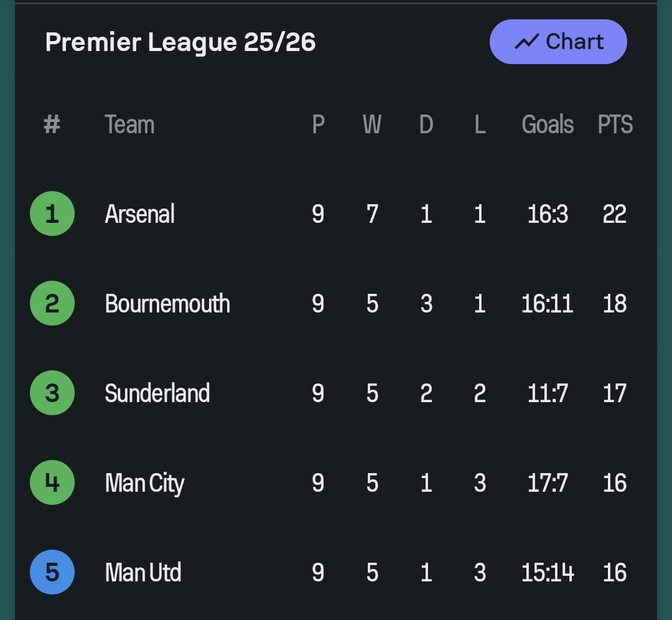Image resolution: width=672 pixels, height=620 pixels.
Task: Click the trend line icon in Chart button
Action: click(x=526, y=42)
